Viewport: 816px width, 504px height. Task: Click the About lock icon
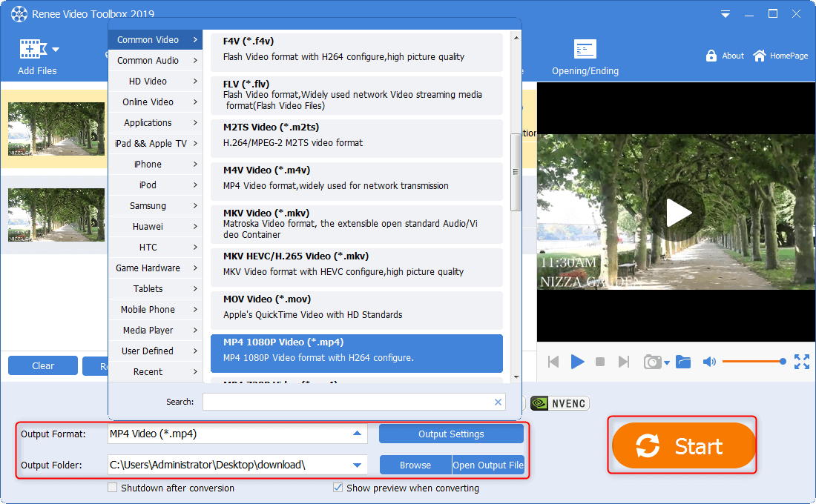711,56
